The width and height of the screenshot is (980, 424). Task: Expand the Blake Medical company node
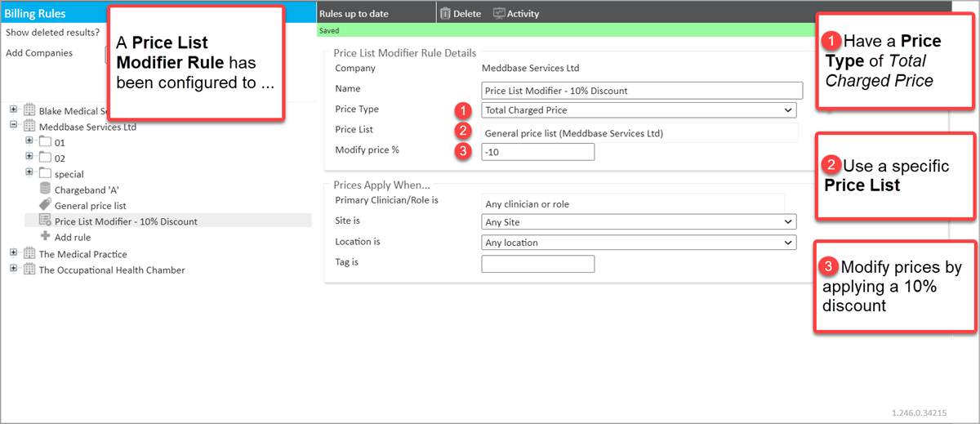click(14, 110)
